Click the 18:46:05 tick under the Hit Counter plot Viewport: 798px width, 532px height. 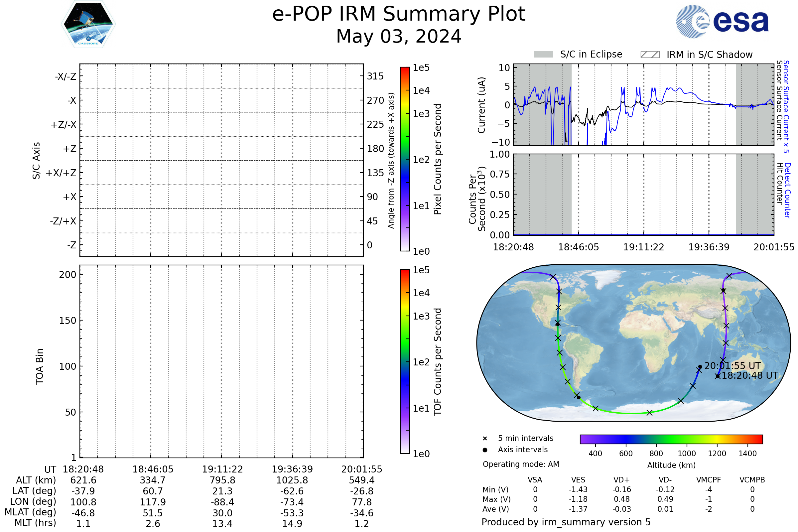point(579,247)
